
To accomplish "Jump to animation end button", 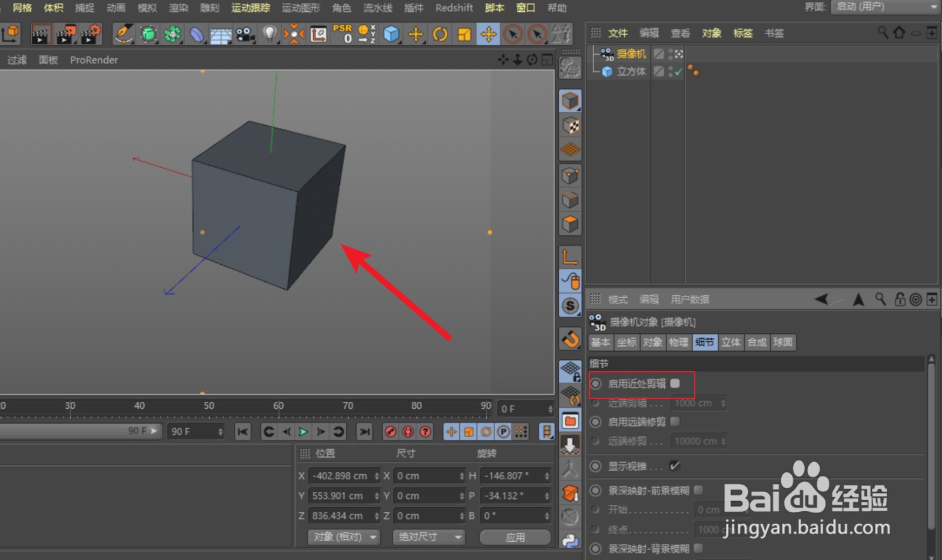I will point(365,432).
